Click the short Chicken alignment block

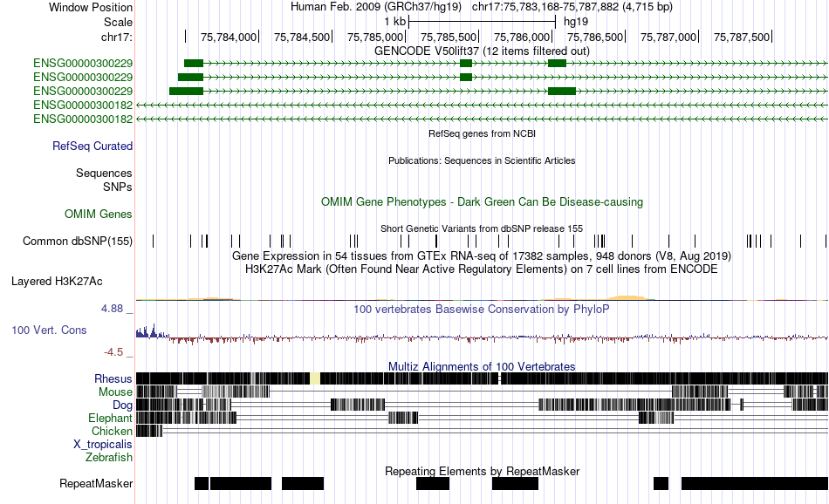click(x=149, y=431)
